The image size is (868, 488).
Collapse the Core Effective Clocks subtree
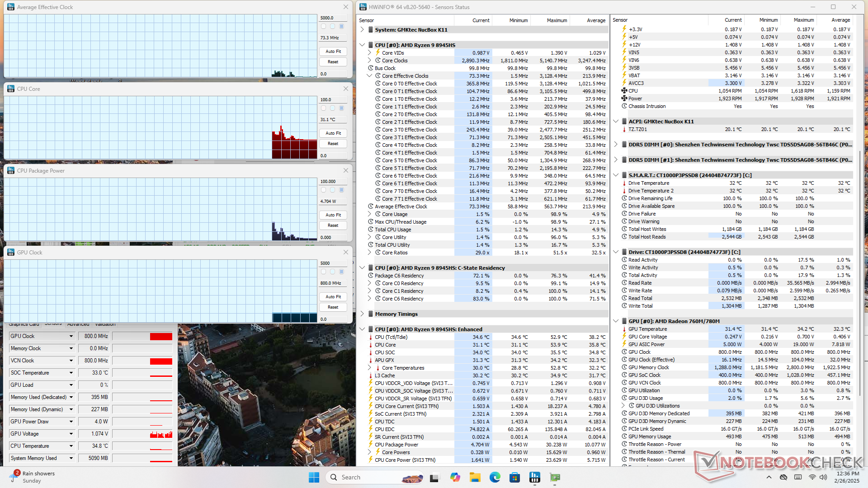[369, 76]
